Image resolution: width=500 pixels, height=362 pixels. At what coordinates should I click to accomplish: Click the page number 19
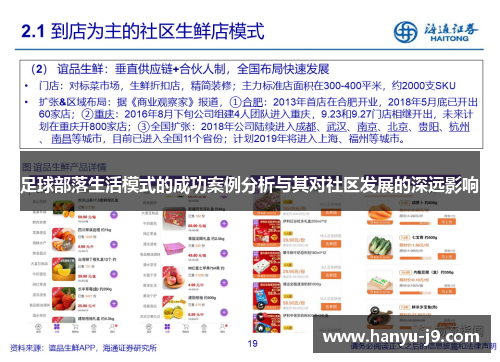253,343
